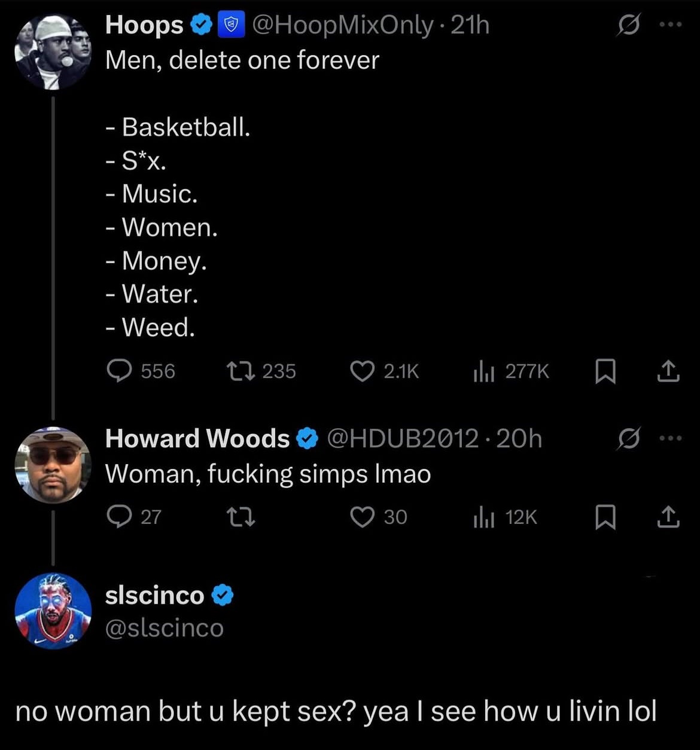Like the Hoops tweet
The image size is (700, 750).
point(362,371)
